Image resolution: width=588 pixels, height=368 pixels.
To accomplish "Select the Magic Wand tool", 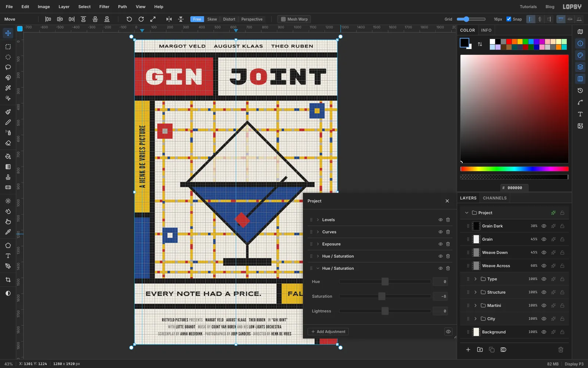I will [8, 88].
